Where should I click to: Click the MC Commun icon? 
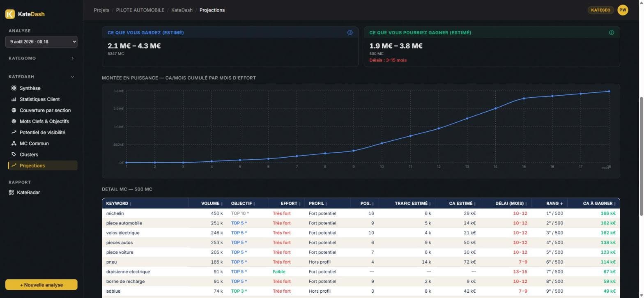14,144
